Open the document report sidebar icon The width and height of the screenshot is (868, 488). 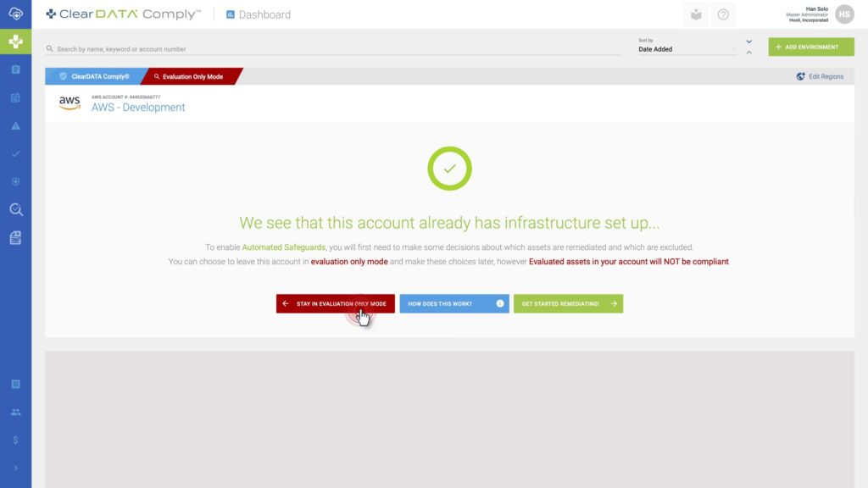[x=15, y=238]
